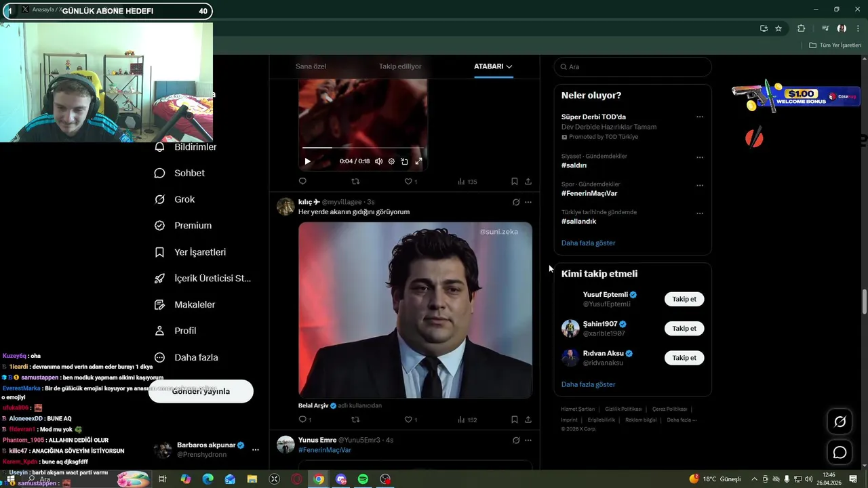Follow Şahin1907
The image size is (868, 488).
coord(684,328)
